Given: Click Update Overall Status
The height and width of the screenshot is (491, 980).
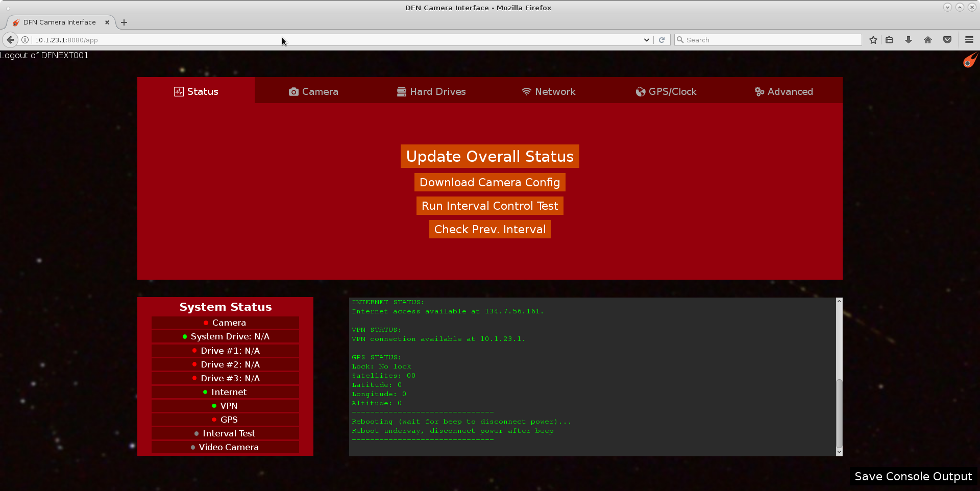Looking at the screenshot, I should coord(489,156).
